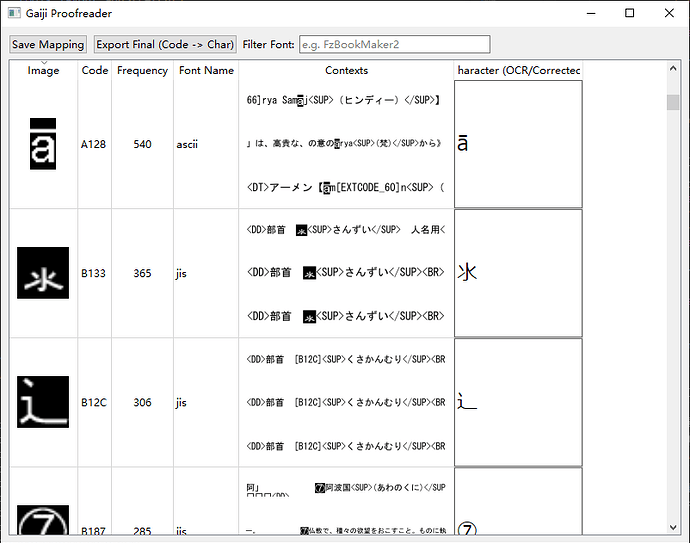Edit the corrected character for B12C
Screen dimensions: 690x543
[x=517, y=402]
